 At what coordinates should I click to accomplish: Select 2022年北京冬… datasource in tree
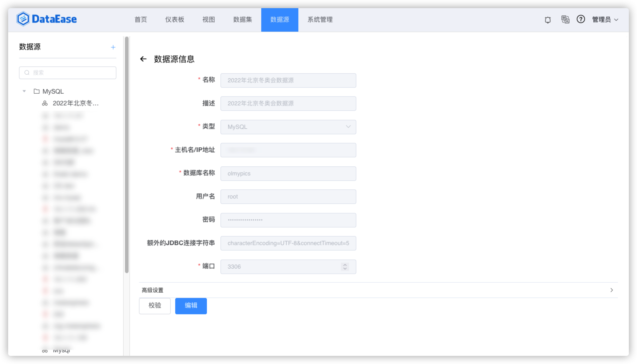[75, 103]
